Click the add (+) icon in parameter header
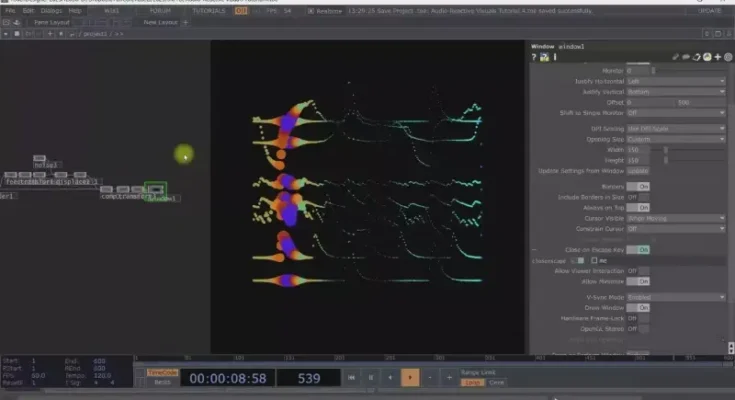 click(717, 57)
